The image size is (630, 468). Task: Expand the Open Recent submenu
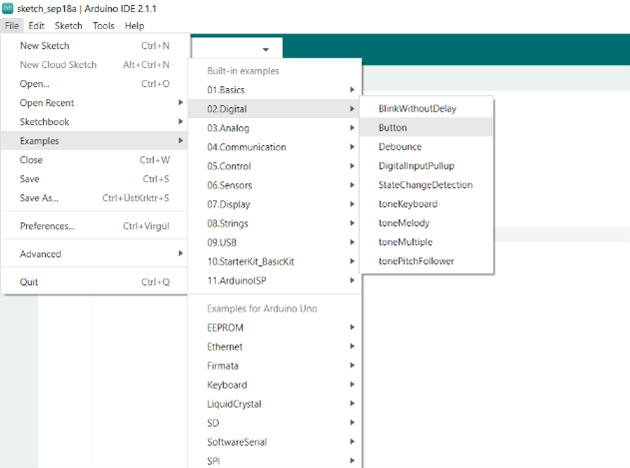tap(95, 103)
